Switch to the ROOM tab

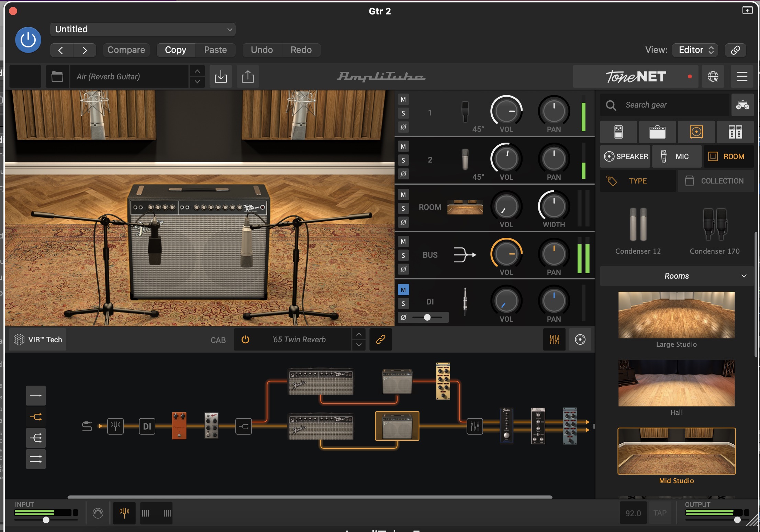[729, 156]
